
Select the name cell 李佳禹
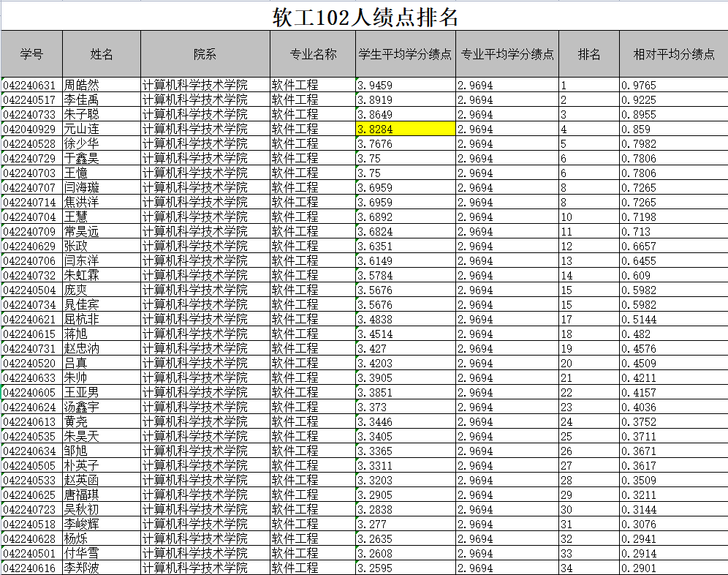click(101, 99)
